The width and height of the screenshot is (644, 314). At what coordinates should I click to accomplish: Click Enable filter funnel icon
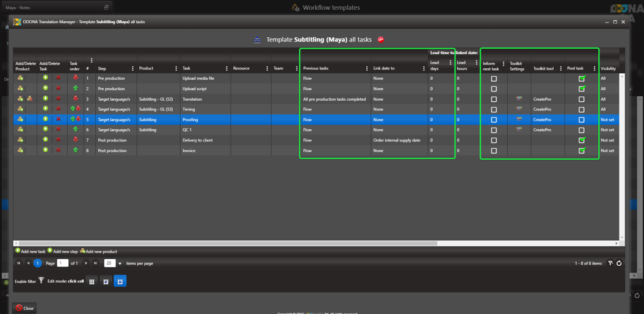(41, 281)
